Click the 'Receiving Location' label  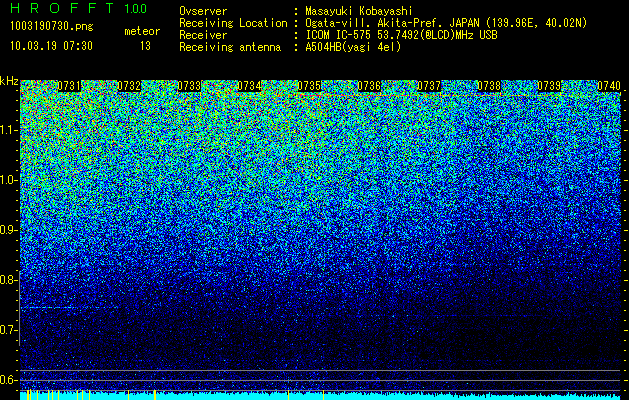point(233,23)
